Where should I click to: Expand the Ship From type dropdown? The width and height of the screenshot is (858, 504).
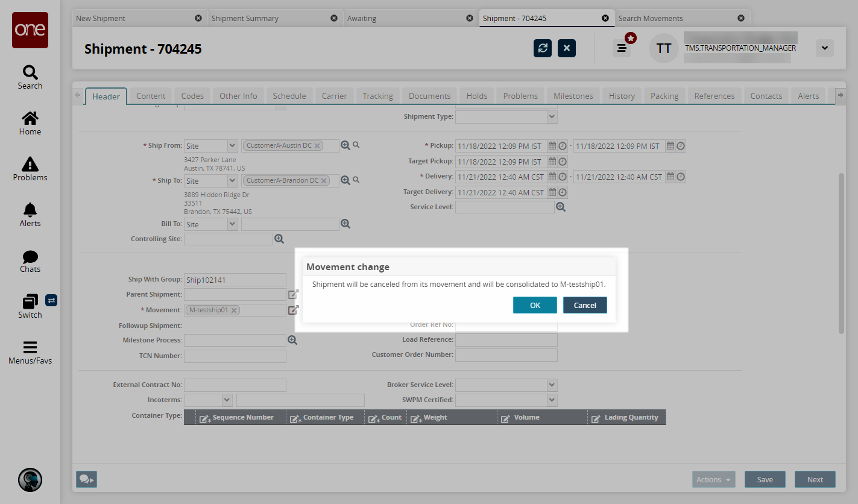click(x=232, y=146)
